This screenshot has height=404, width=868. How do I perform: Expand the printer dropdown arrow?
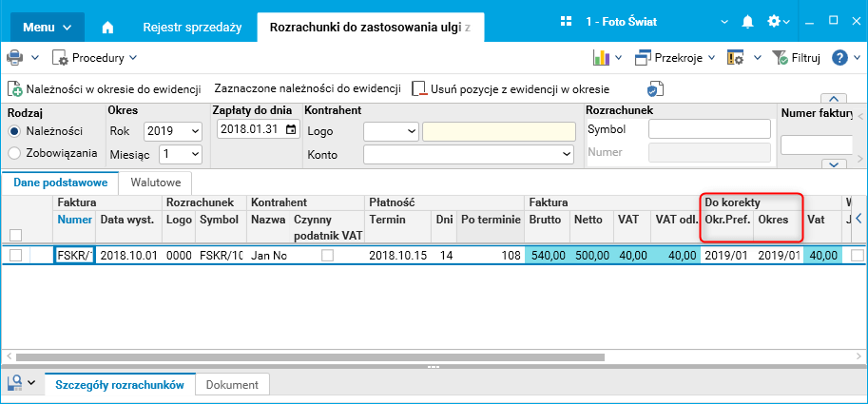[34, 58]
